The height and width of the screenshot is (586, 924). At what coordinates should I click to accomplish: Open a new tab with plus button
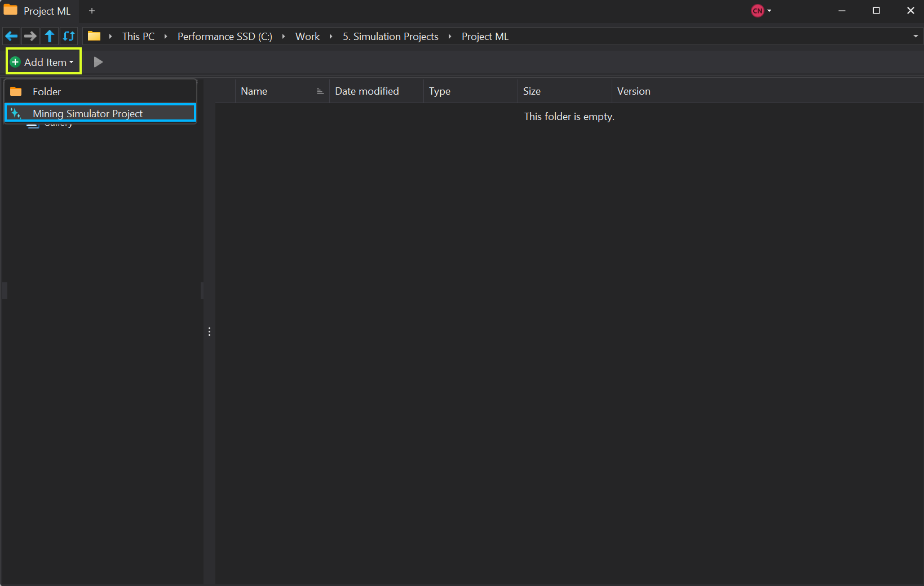92,11
